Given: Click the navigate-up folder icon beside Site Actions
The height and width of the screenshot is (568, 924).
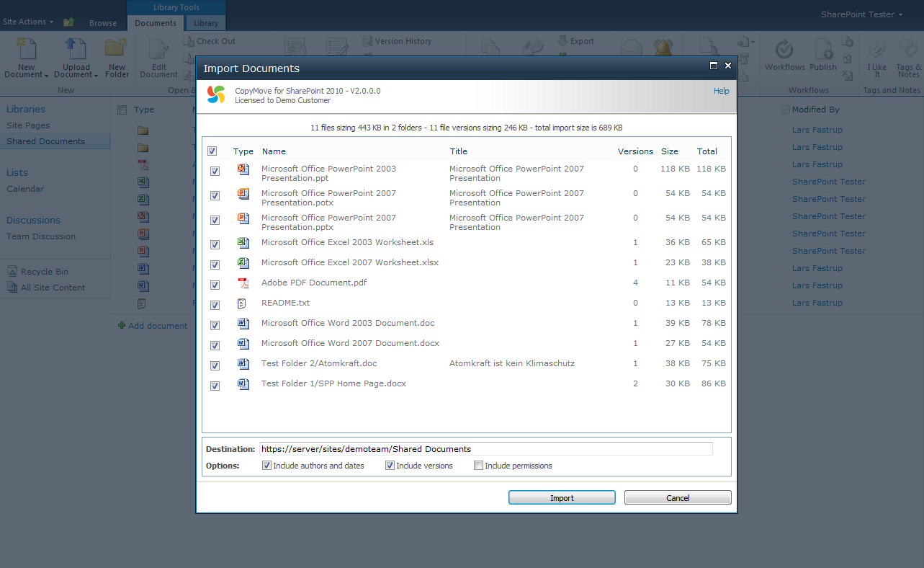Looking at the screenshot, I should (68, 22).
